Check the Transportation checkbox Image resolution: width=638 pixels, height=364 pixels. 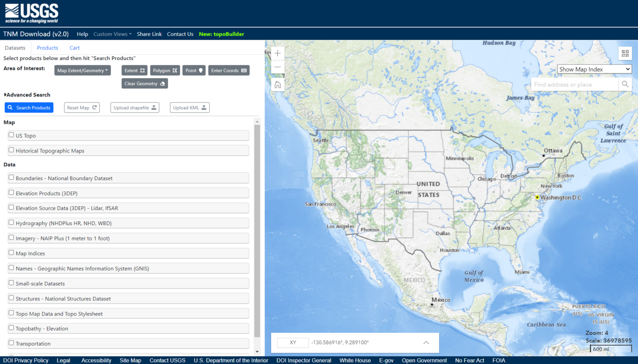pos(11,343)
